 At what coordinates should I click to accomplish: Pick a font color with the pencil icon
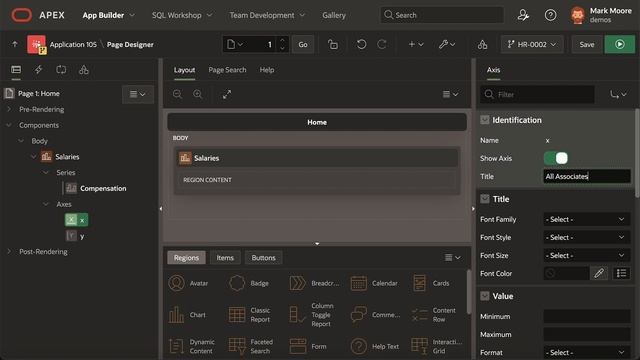coord(599,273)
